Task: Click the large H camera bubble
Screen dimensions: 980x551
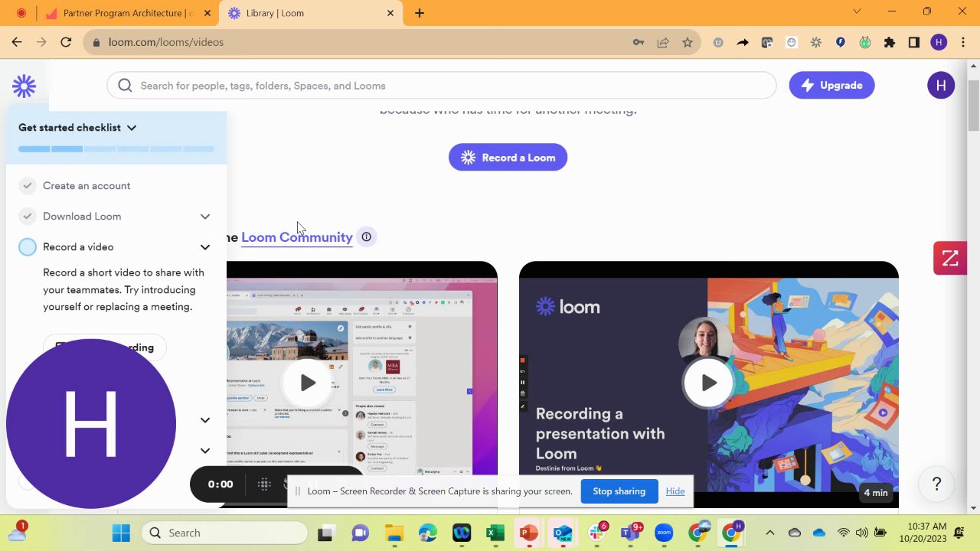Action: pos(91,423)
